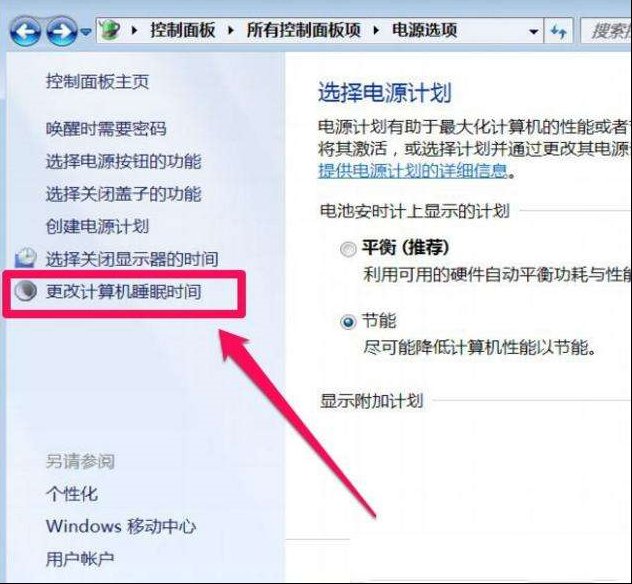Open 控制面板主页 link

coord(98,81)
